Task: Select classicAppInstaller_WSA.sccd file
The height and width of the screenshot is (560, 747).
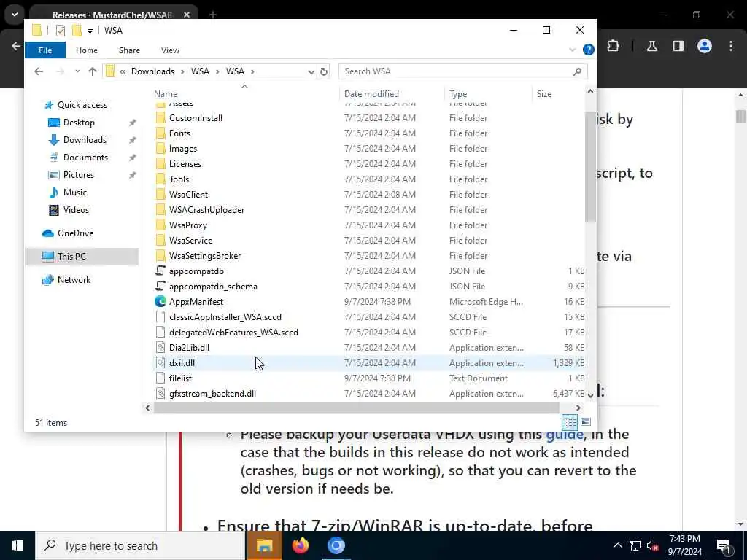Action: click(x=225, y=317)
